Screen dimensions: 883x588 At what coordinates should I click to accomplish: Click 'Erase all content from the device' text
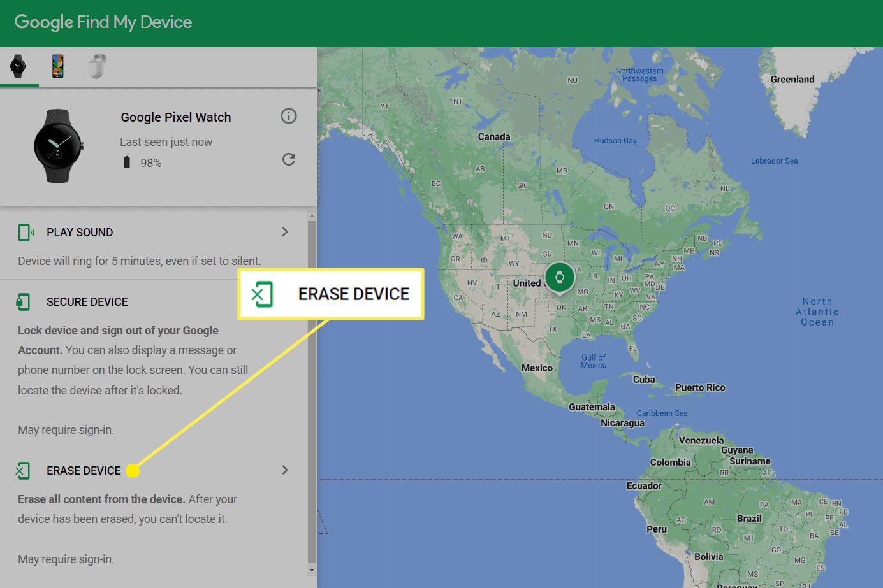pos(101,499)
